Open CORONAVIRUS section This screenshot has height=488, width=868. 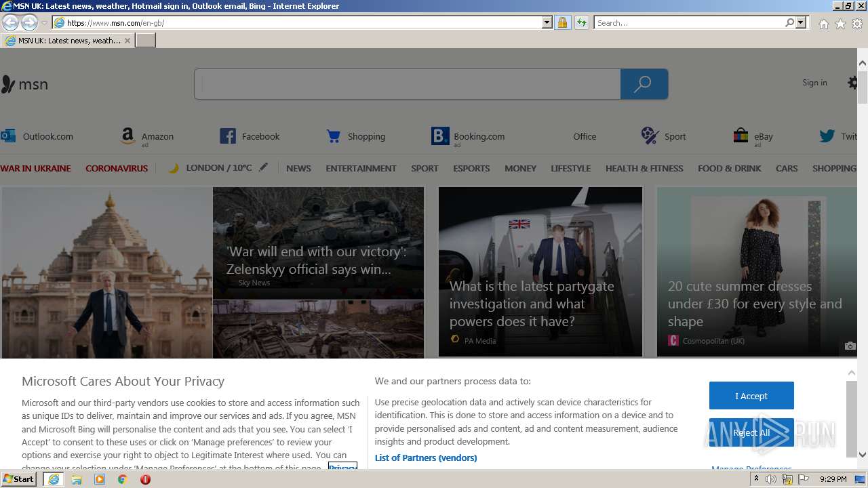[117, 168]
